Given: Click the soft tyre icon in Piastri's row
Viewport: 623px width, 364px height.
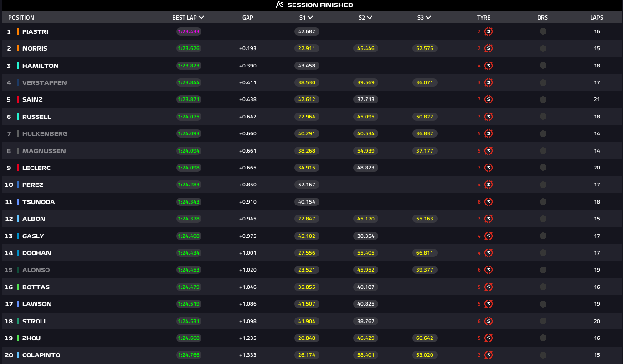Looking at the screenshot, I should pyautogui.click(x=489, y=31).
